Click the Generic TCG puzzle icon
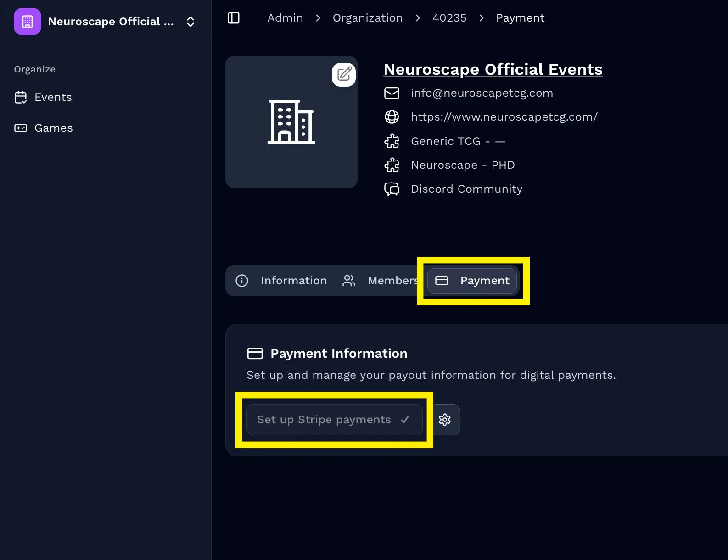This screenshot has height=560, width=728. 392,141
